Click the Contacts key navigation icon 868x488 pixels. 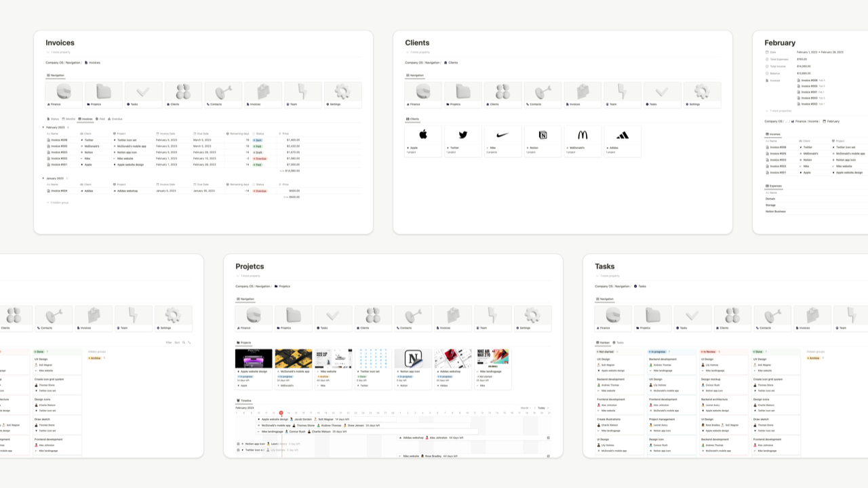[223, 94]
